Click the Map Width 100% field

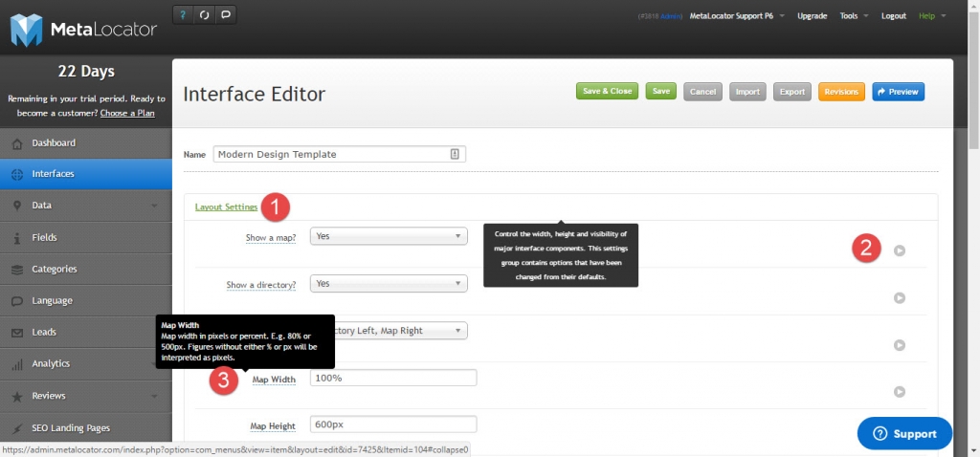click(393, 378)
